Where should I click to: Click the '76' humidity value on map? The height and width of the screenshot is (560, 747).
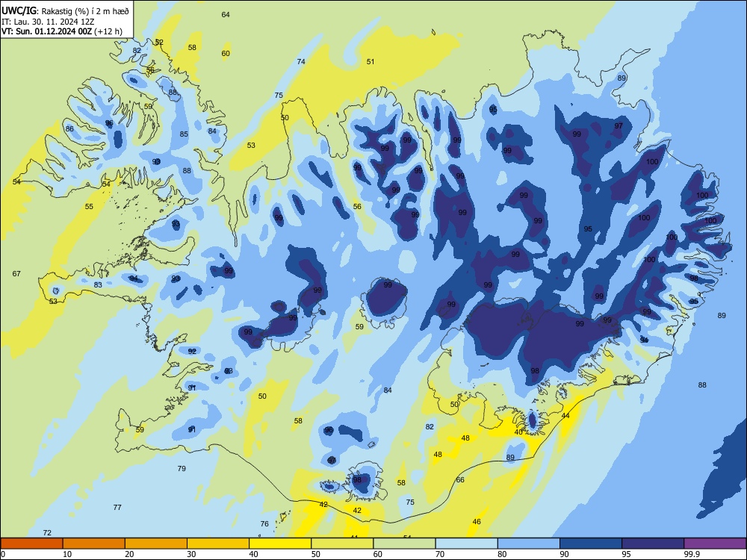click(264, 524)
